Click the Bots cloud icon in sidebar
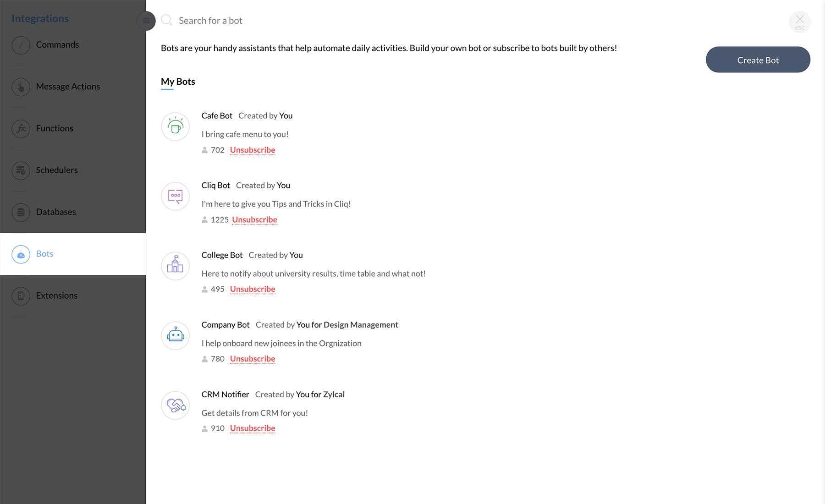 (x=21, y=254)
